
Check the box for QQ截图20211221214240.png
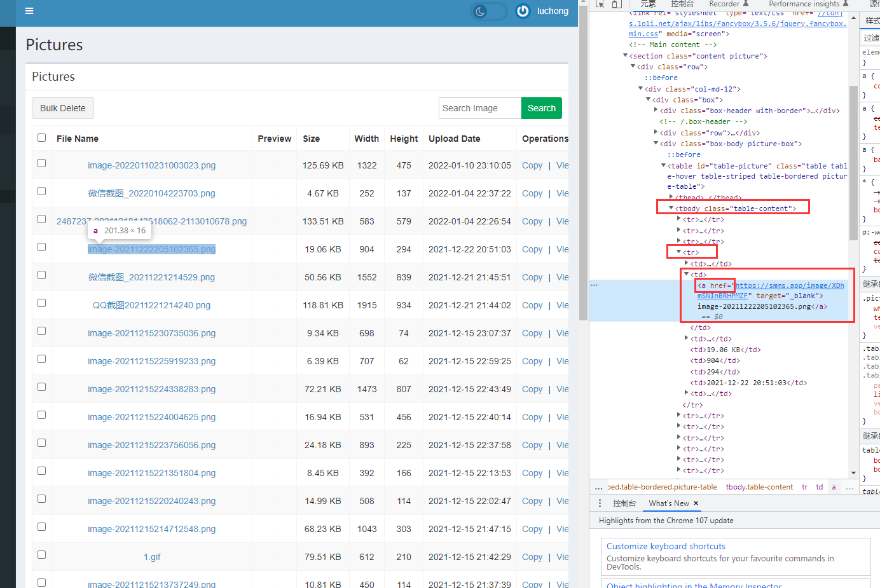click(42, 303)
